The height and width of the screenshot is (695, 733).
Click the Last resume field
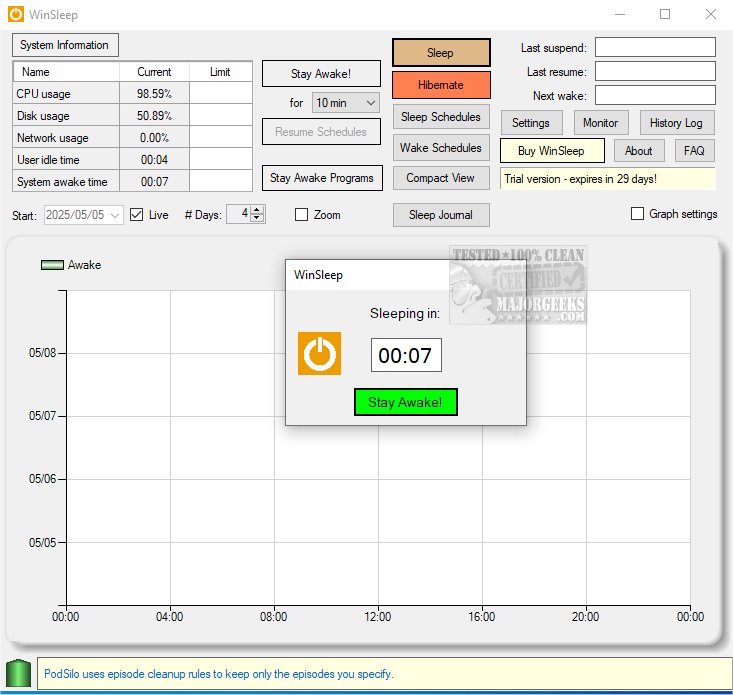(x=655, y=71)
